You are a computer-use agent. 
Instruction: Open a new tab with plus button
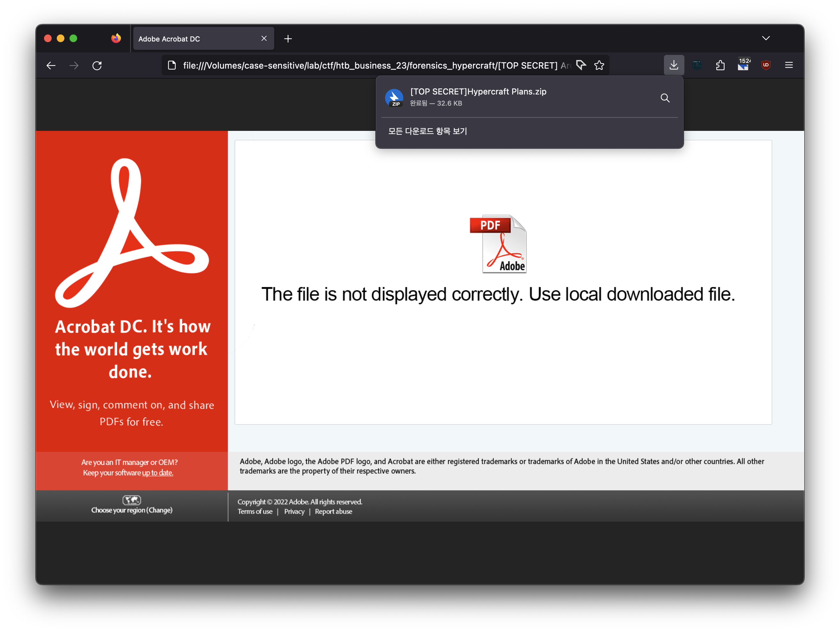[x=288, y=39]
